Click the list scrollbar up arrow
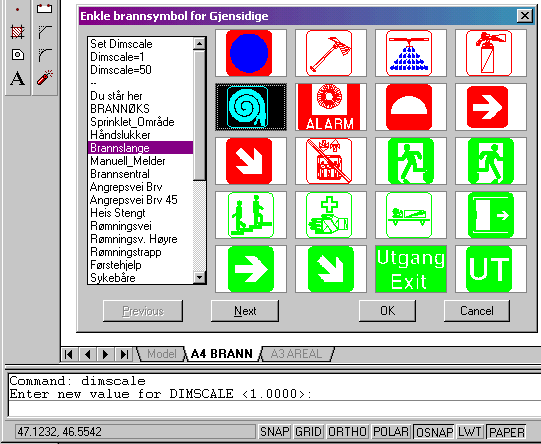 pyautogui.click(x=199, y=44)
